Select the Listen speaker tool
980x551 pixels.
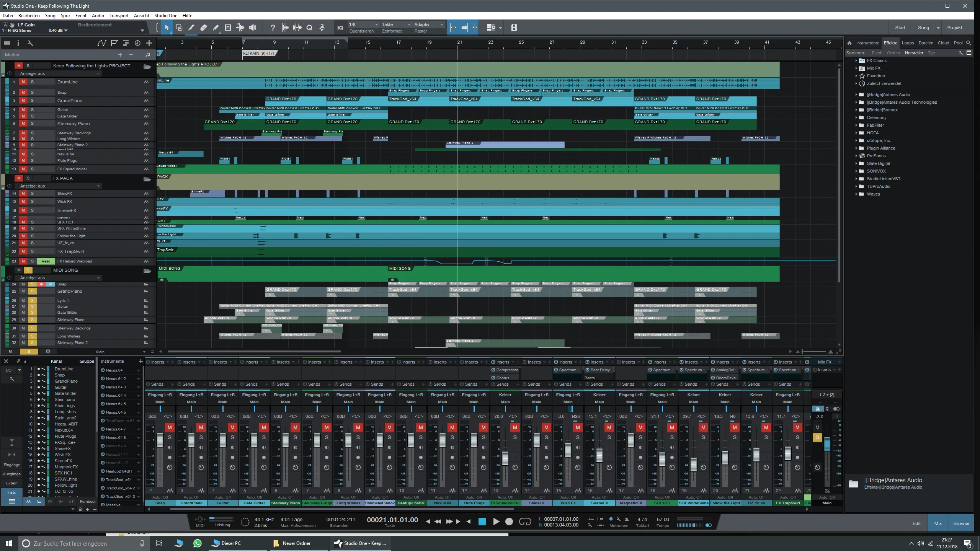tap(253, 28)
